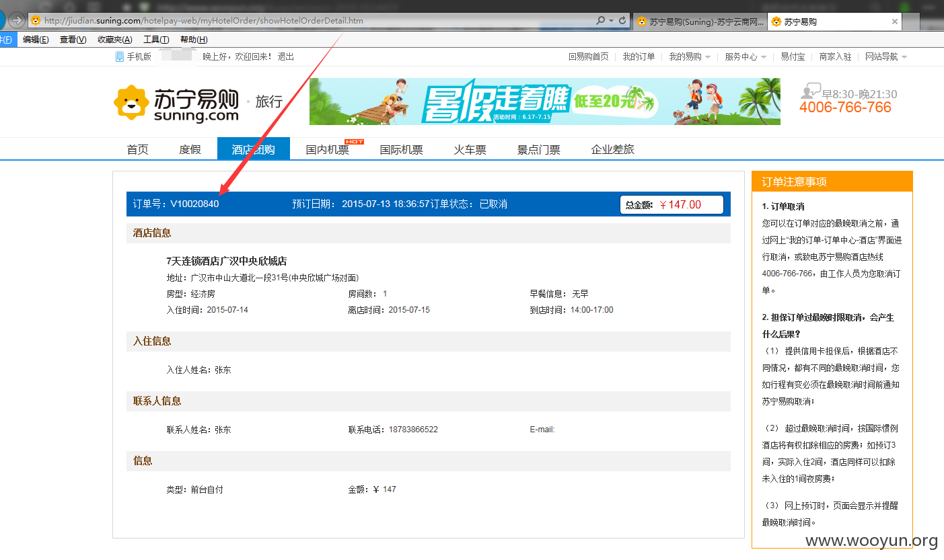
Task: Click the hotel name 7天连锁酒店广汉中央欣城店
Action: [x=227, y=261]
